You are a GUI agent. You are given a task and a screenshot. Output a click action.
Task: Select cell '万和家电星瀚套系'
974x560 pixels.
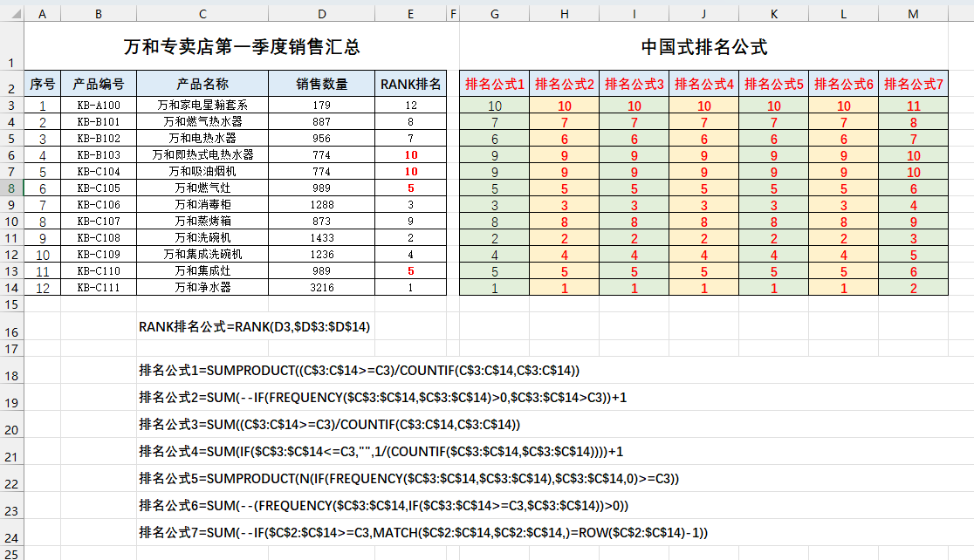202,105
